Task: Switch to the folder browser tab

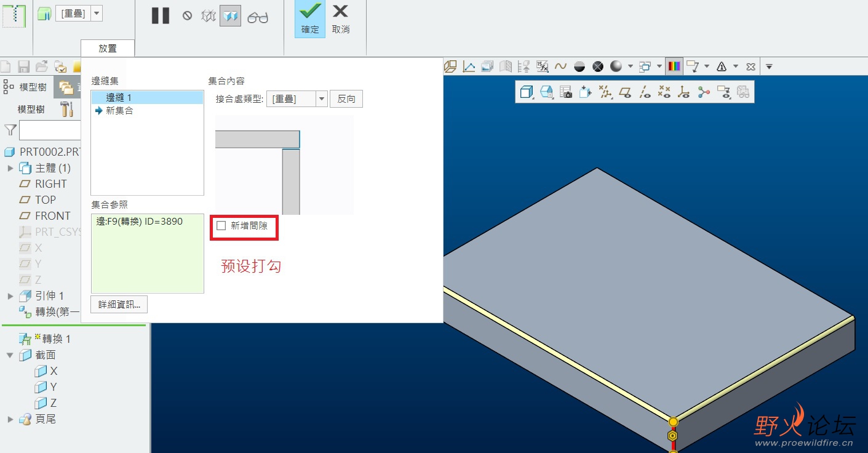Action: (x=67, y=88)
